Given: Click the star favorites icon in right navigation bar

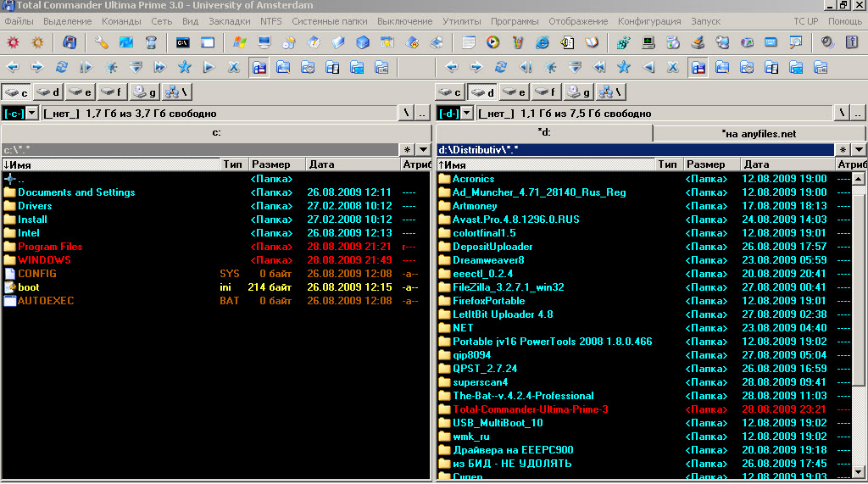Looking at the screenshot, I should [x=624, y=68].
